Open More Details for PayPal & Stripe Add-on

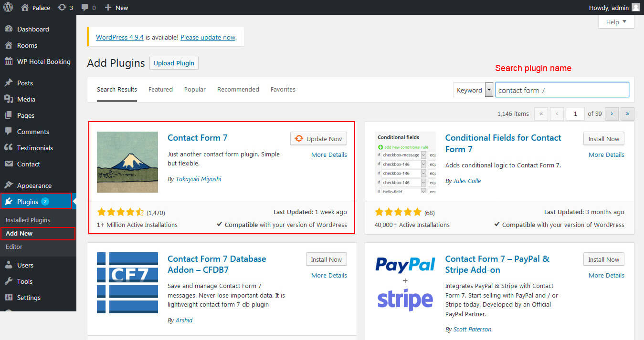click(x=606, y=275)
